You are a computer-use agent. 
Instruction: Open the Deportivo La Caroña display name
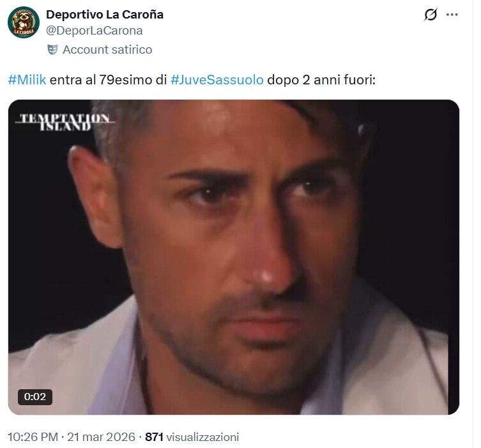[105, 15]
